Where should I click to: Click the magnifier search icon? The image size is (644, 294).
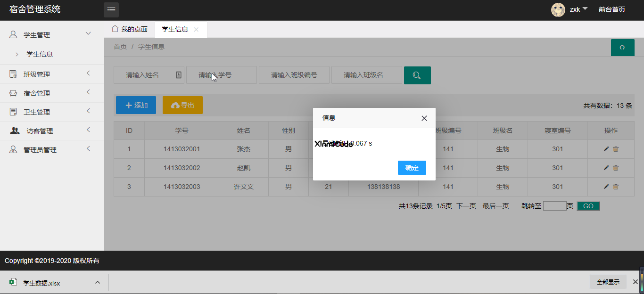coord(417,75)
